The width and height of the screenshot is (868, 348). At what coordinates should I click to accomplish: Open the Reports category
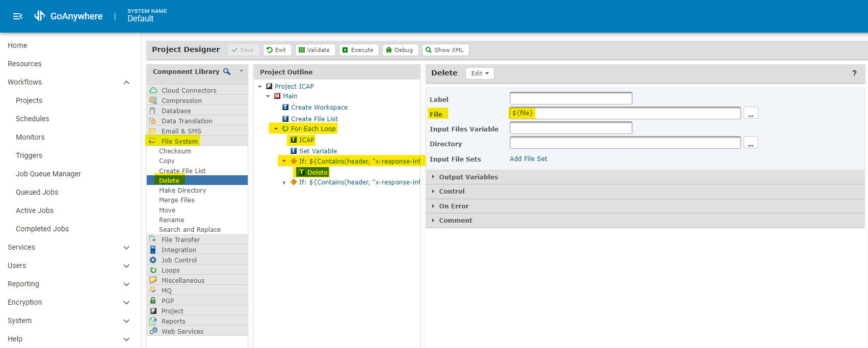pyautogui.click(x=197, y=321)
